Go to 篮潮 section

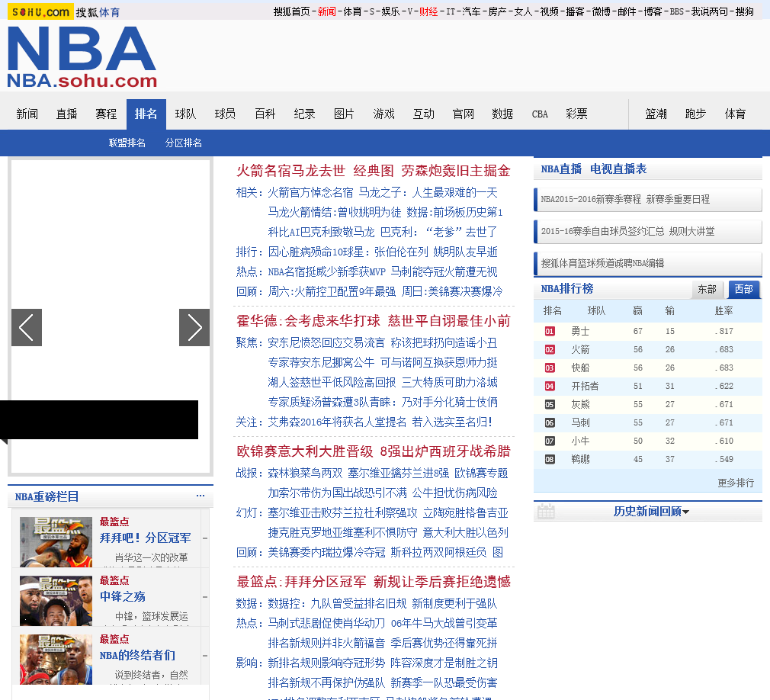(656, 114)
